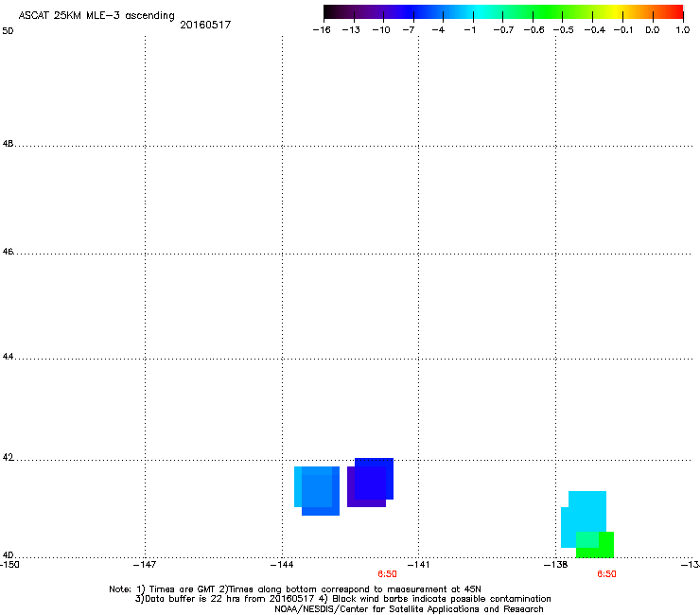Click the colorbar label 1.0

pyautogui.click(x=683, y=30)
